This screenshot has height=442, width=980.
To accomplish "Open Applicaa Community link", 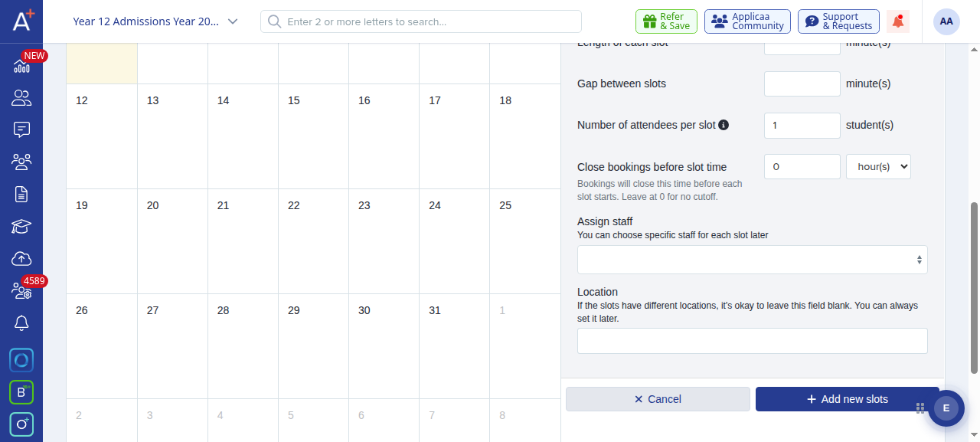I will [747, 21].
